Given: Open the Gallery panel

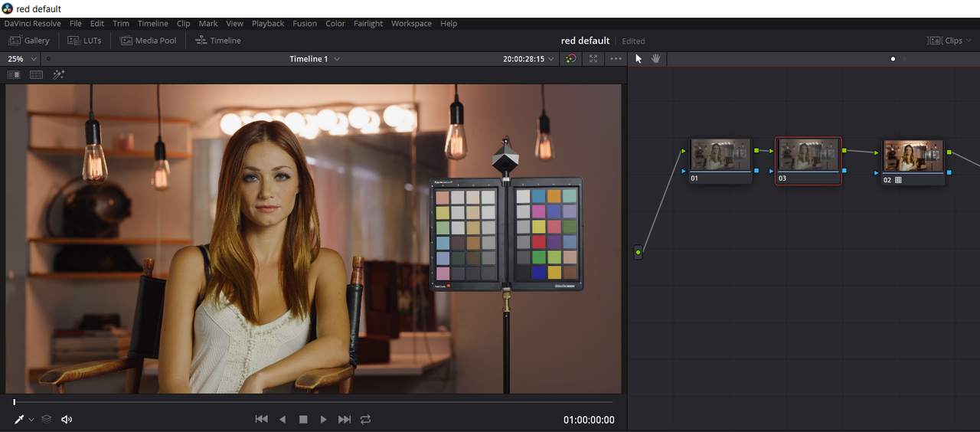Looking at the screenshot, I should pos(29,41).
